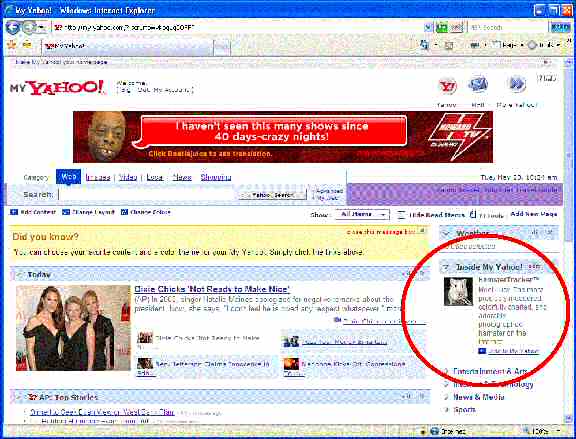Open the Mail round icon
The image size is (576, 439).
click(478, 85)
